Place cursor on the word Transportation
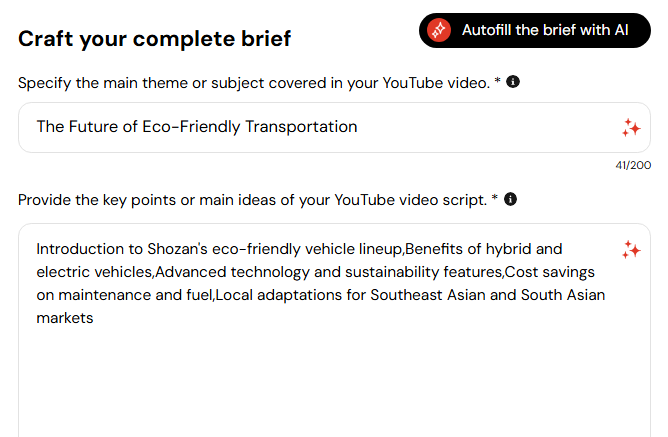668x437 pixels. click(x=301, y=127)
